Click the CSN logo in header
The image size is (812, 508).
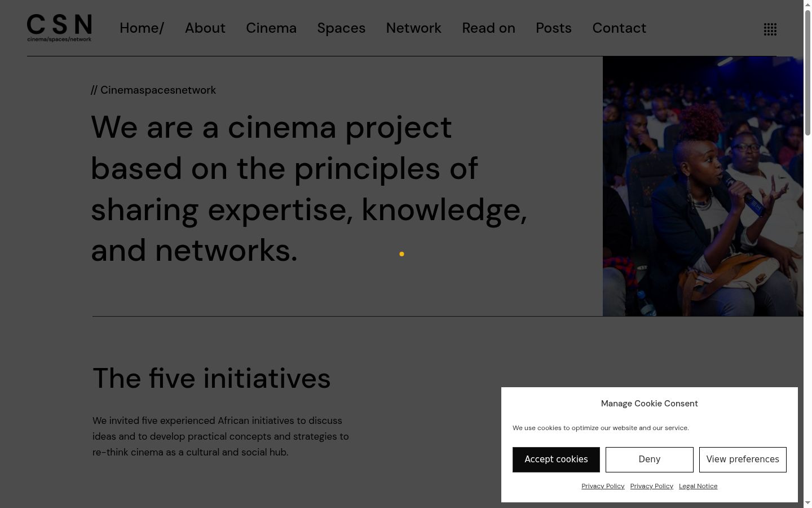coord(59,28)
